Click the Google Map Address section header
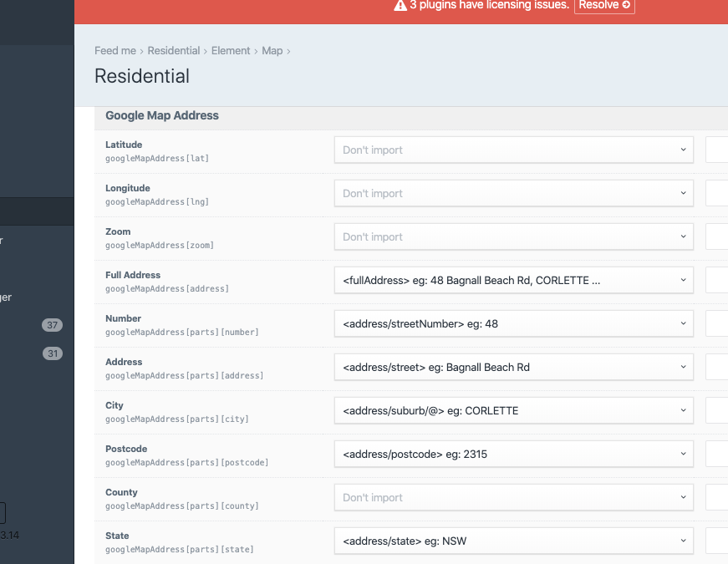Viewport: 728px width, 564px height. coord(161,115)
